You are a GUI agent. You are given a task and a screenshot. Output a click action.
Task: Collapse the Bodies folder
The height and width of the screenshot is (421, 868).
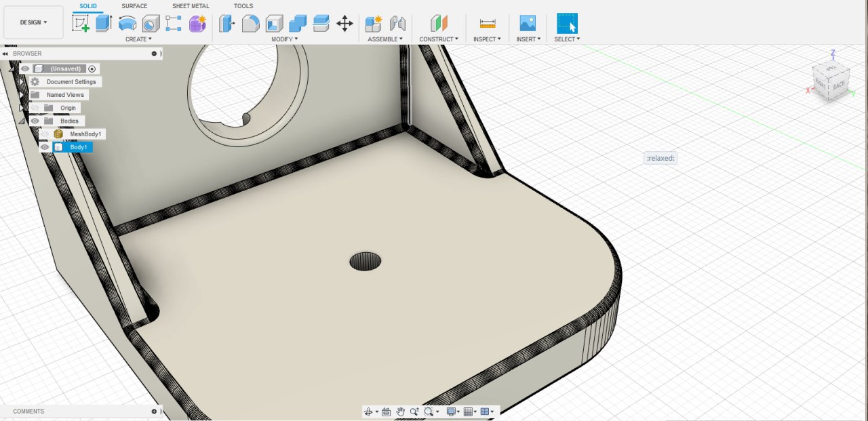pyautogui.click(x=21, y=121)
